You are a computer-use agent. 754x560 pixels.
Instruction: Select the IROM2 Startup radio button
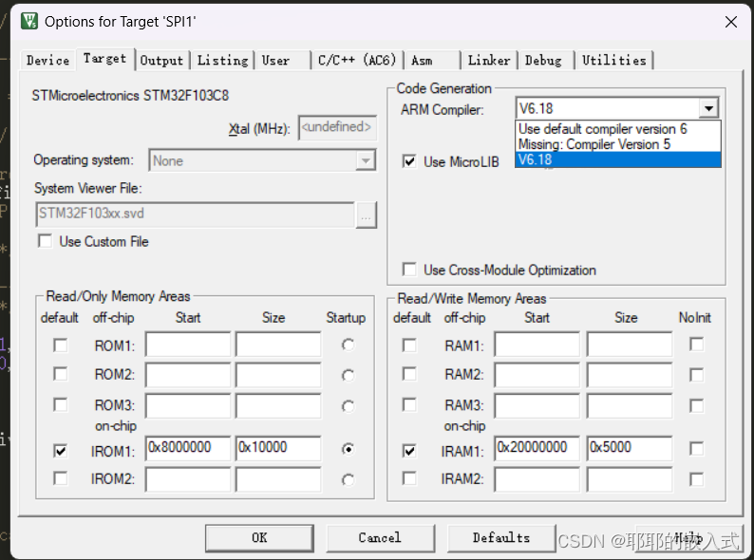[x=348, y=479]
